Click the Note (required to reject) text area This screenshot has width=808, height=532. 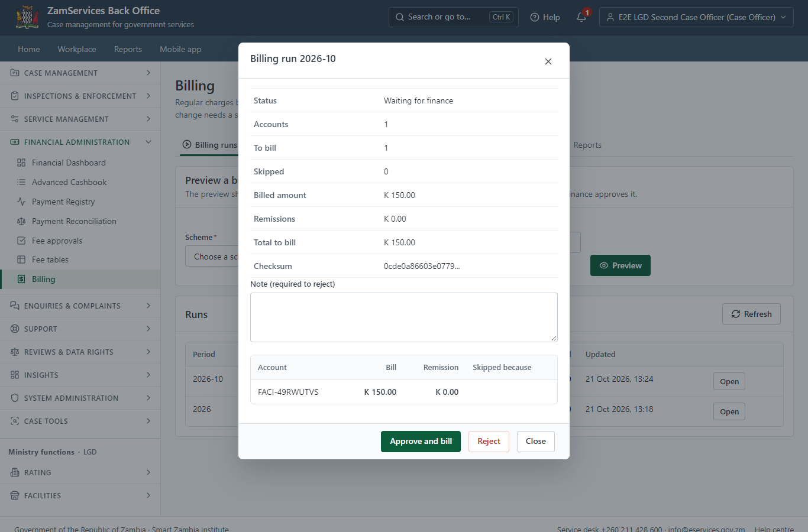[x=404, y=317]
